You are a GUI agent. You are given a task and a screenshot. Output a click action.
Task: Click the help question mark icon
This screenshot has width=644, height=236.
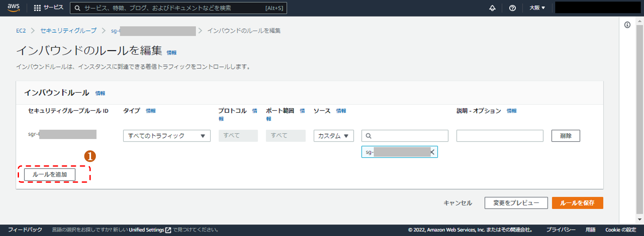click(512, 8)
